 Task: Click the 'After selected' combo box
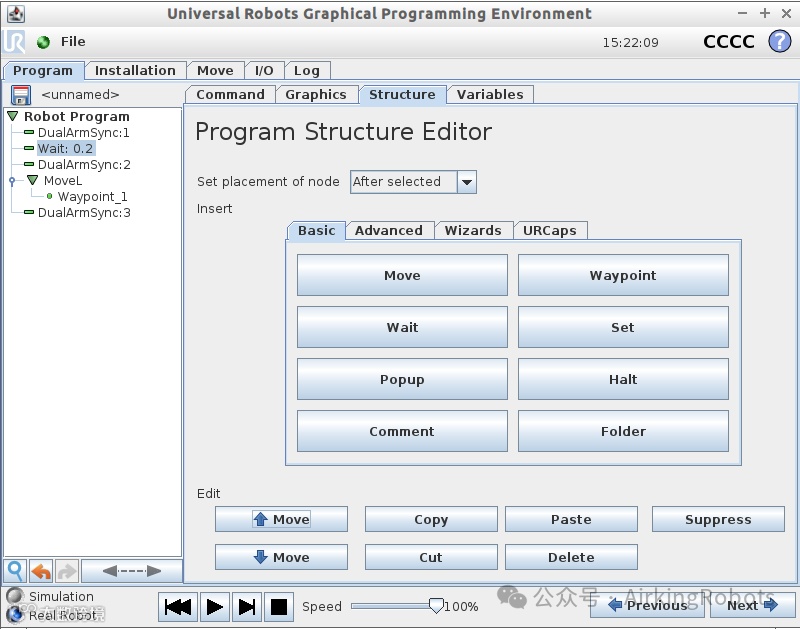tap(413, 182)
